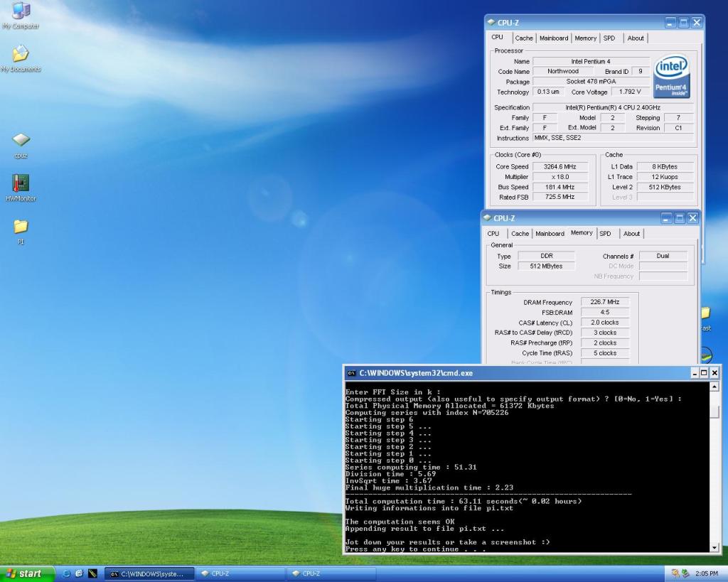Open My Documents desktop icon
The height and width of the screenshot is (582, 728).
(x=21, y=58)
